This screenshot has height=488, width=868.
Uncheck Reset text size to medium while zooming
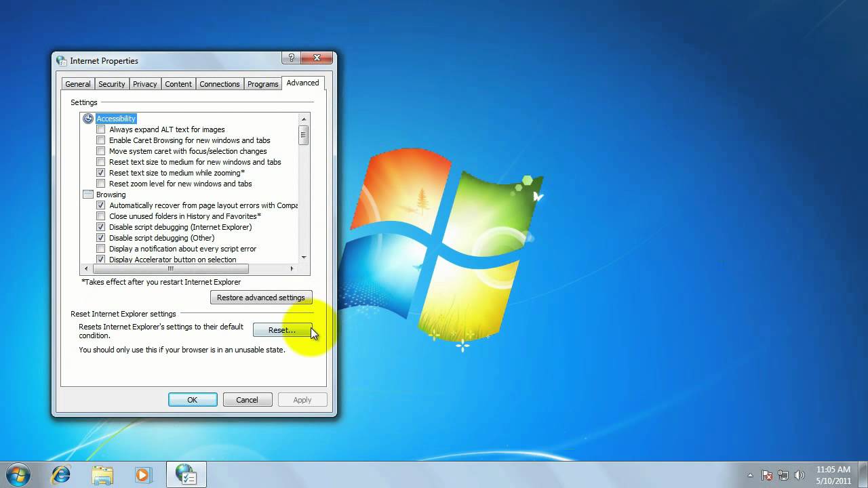(101, 173)
